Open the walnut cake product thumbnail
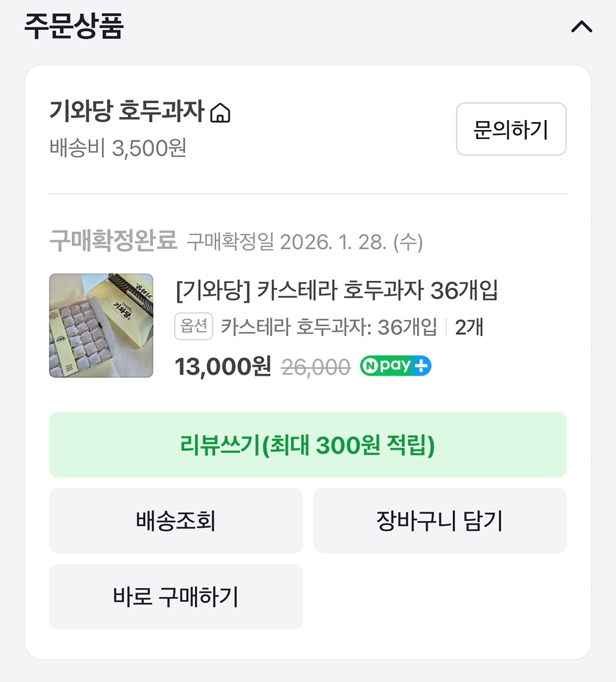The width and height of the screenshot is (616, 682). tap(101, 326)
